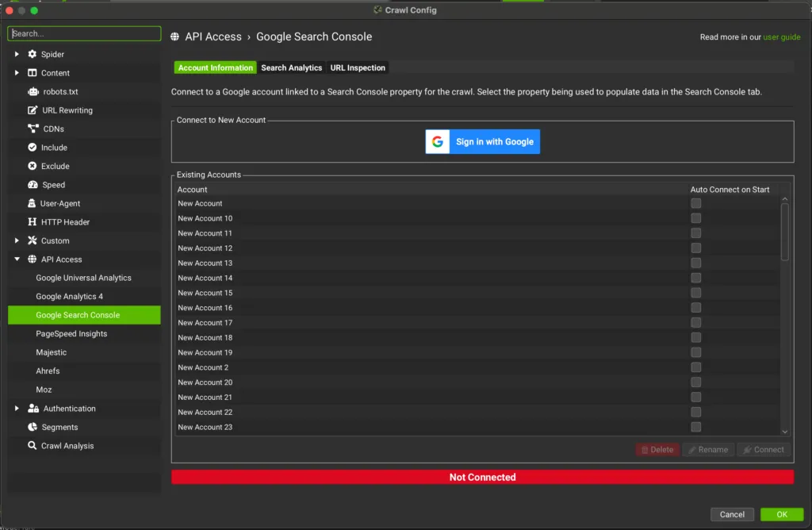Open the Search Analytics tab
This screenshot has height=530, width=812.
pyautogui.click(x=292, y=67)
